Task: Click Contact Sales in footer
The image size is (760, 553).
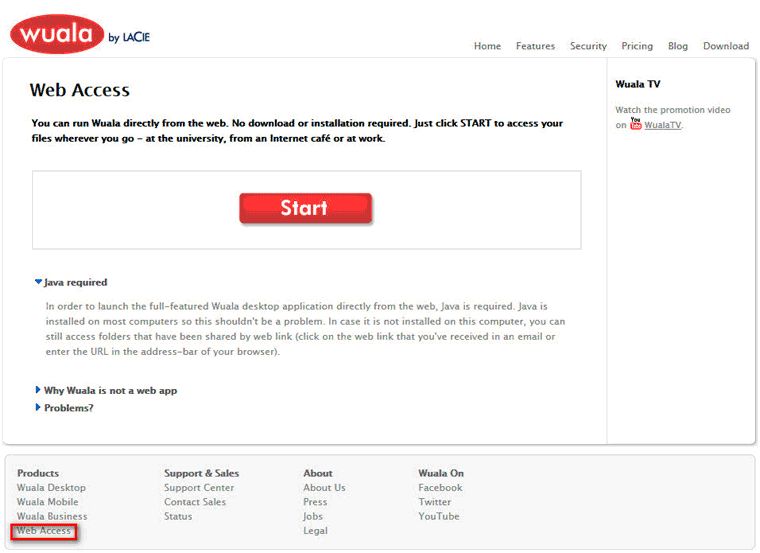Action: 195,502
